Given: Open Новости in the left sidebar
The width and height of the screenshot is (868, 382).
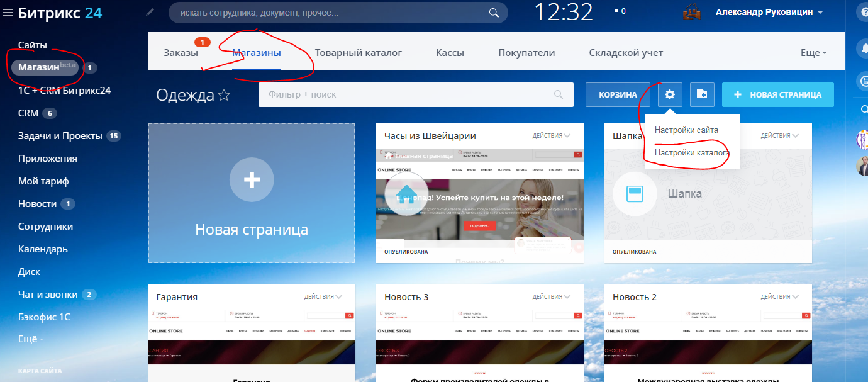Looking at the screenshot, I should click(37, 204).
